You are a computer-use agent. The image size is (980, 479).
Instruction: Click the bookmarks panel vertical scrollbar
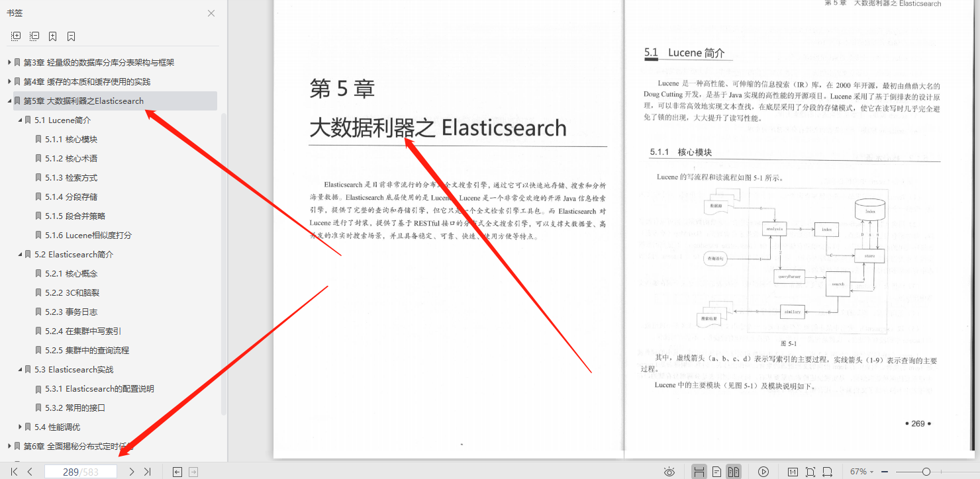224,265
